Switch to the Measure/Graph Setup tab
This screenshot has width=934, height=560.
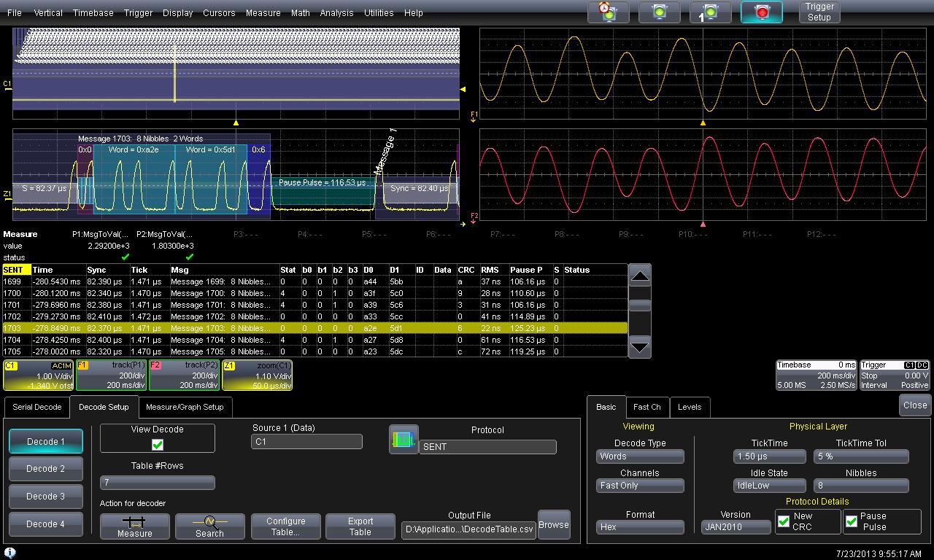pos(185,407)
